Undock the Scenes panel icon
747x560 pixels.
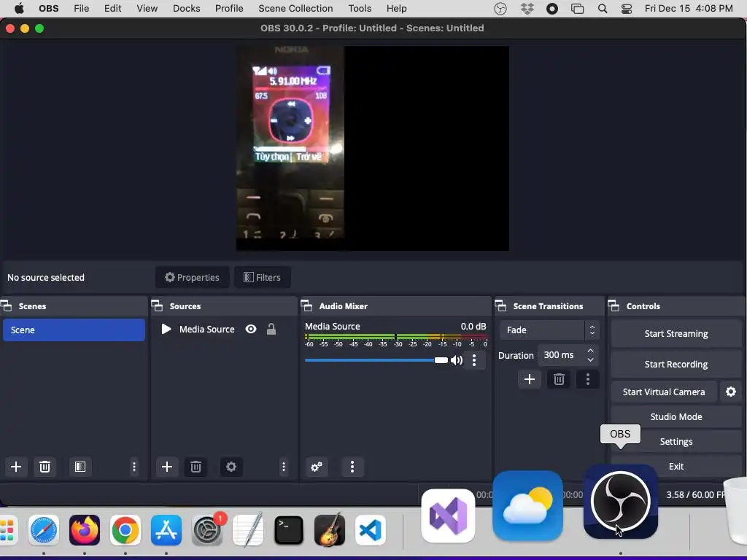click(x=7, y=306)
